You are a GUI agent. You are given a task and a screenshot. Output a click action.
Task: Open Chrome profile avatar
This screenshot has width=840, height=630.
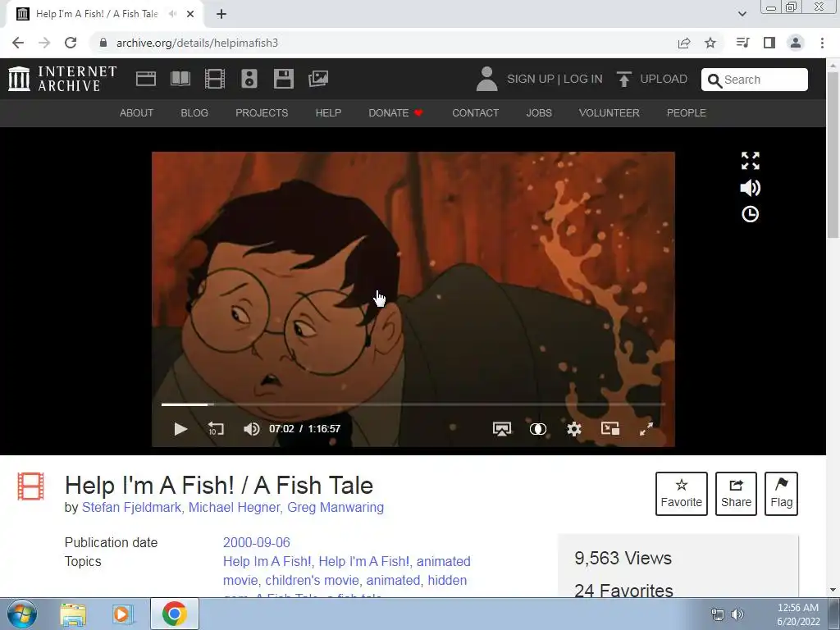796,43
